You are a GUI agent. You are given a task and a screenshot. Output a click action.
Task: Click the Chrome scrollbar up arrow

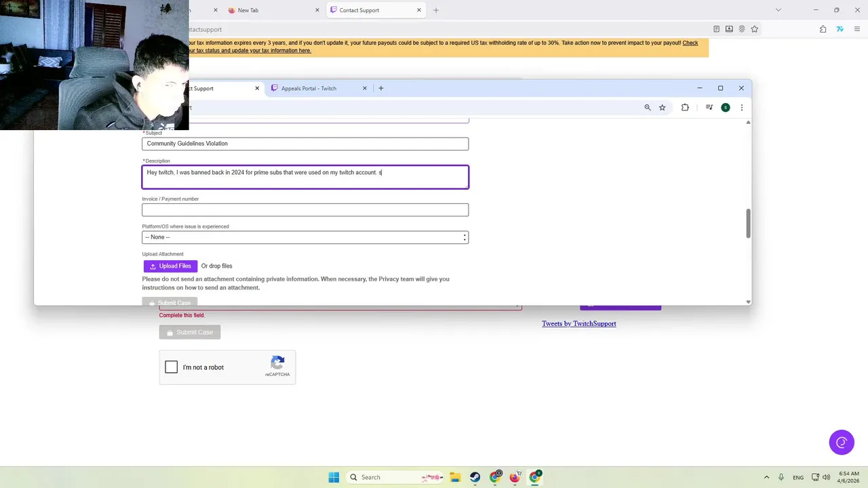point(748,123)
